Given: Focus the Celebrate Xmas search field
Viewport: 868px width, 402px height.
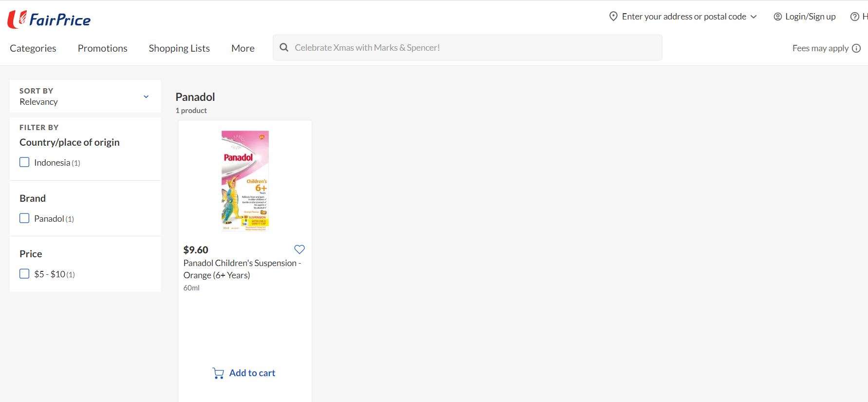Looking at the screenshot, I should pyautogui.click(x=468, y=48).
